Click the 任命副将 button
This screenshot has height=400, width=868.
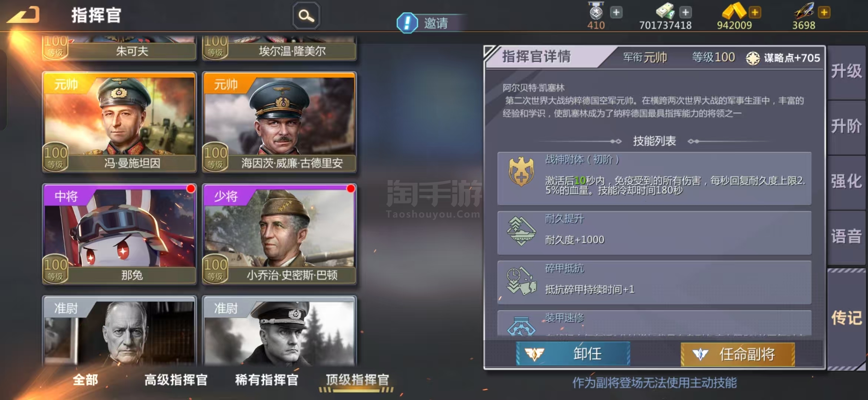(x=738, y=354)
